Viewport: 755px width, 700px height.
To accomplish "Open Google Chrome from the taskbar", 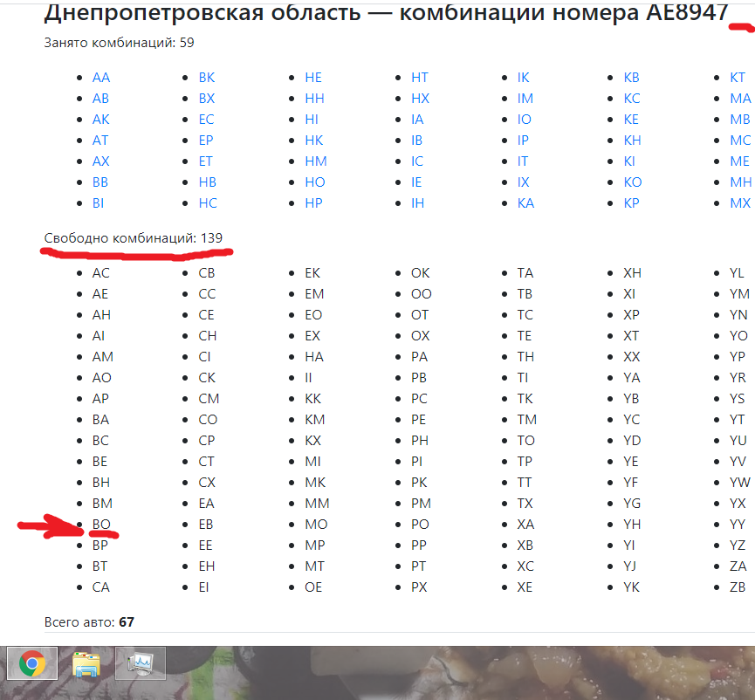I will (x=31, y=663).
